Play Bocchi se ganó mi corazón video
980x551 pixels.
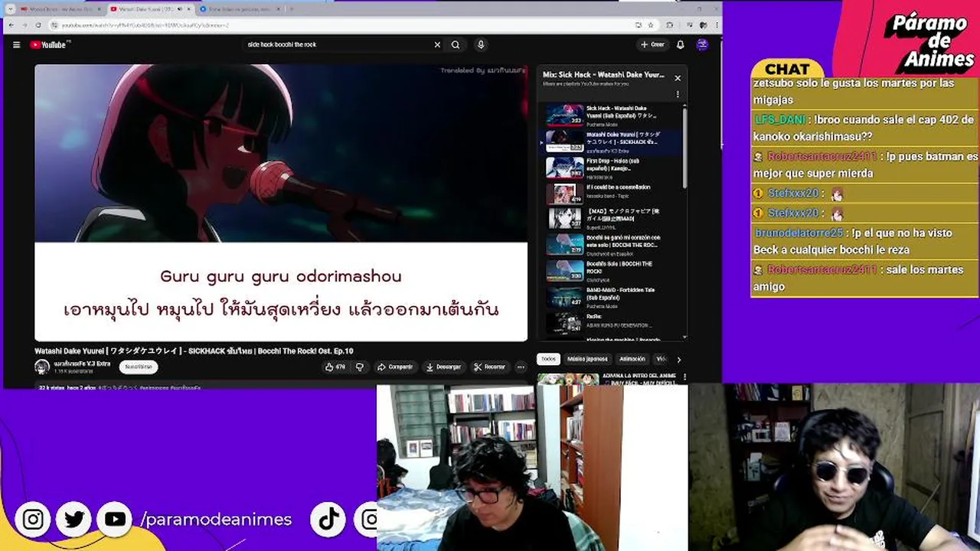click(x=612, y=245)
